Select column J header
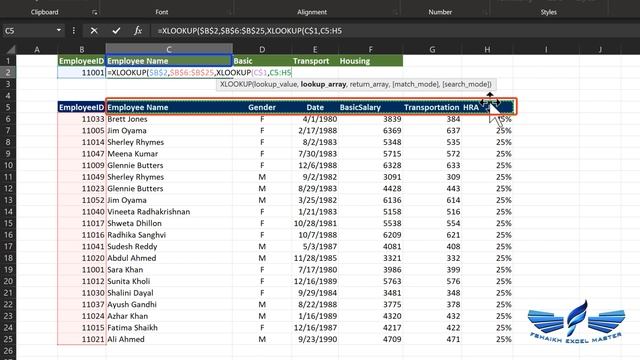Screen dimensions: 640x360 click(600, 49)
